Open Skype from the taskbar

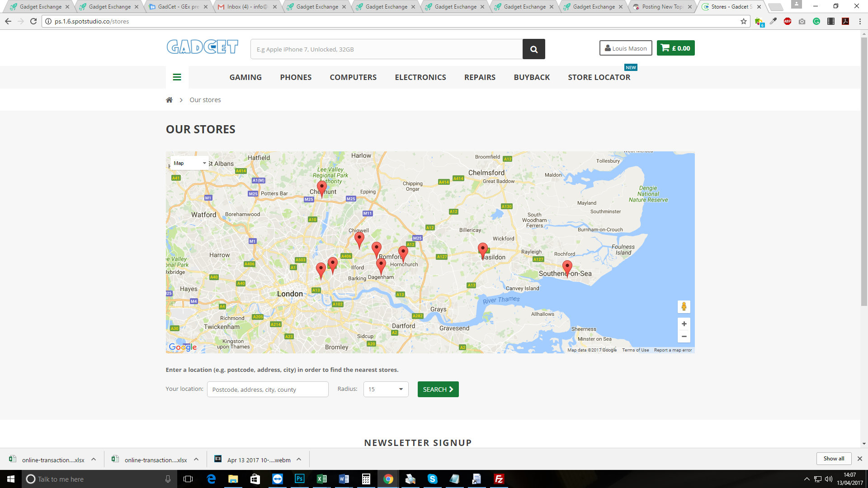coord(433,479)
